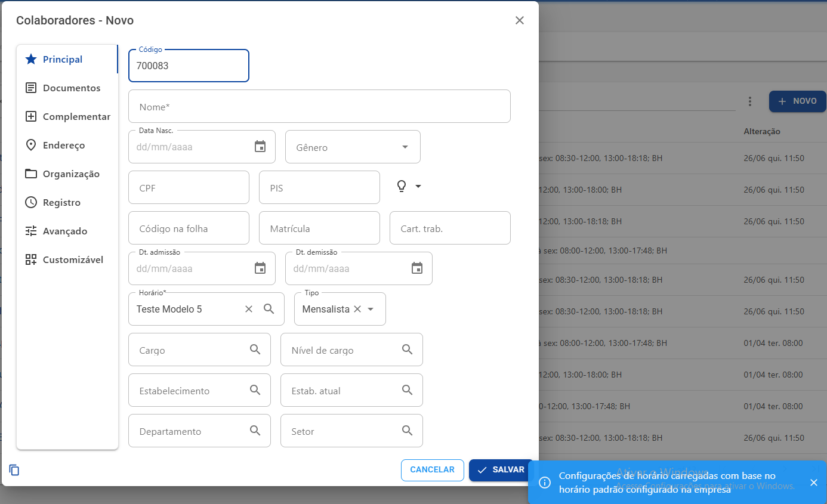The width and height of the screenshot is (827, 504).
Task: Switch to the Principal tab
Action: pyautogui.click(x=67, y=59)
